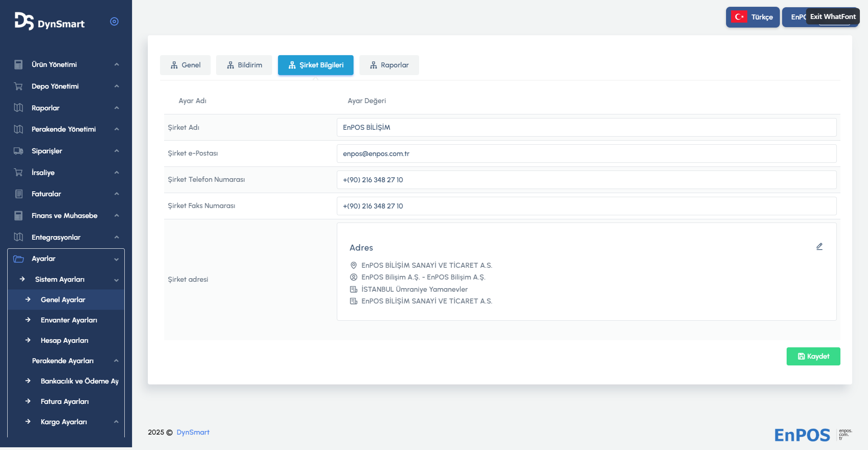This screenshot has height=450, width=868.
Task: Click the Ürün Yönetimi calculator icon
Action: pos(19,65)
